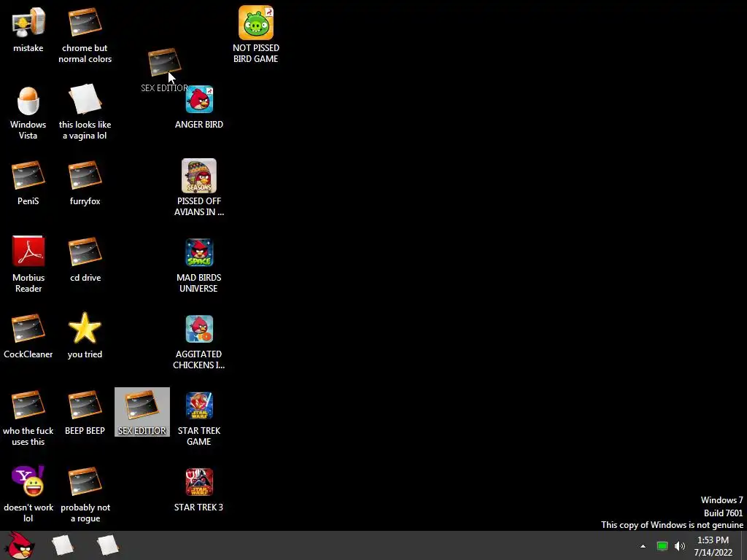Select 'chrome but normal colors' shortcut
Image resolution: width=747 pixels, height=560 pixels.
tap(85, 23)
